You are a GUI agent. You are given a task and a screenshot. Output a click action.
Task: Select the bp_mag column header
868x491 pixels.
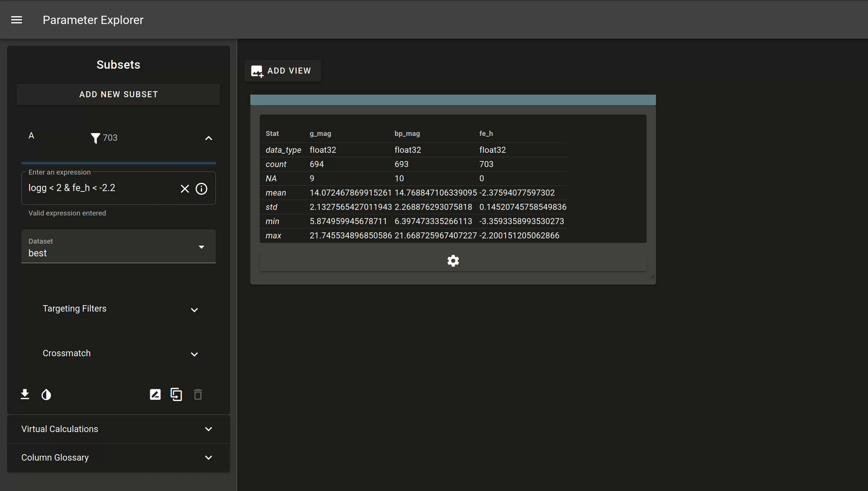407,134
